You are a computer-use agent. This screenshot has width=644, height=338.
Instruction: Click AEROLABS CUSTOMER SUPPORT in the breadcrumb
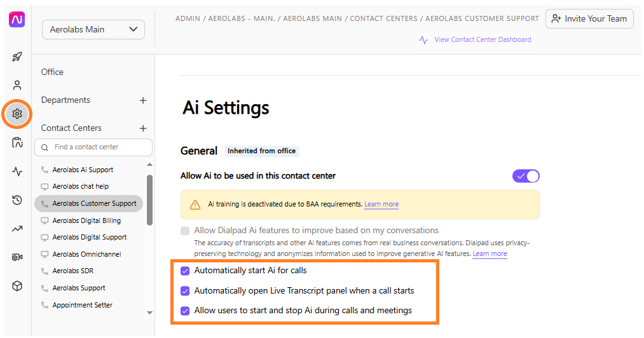coord(482,19)
